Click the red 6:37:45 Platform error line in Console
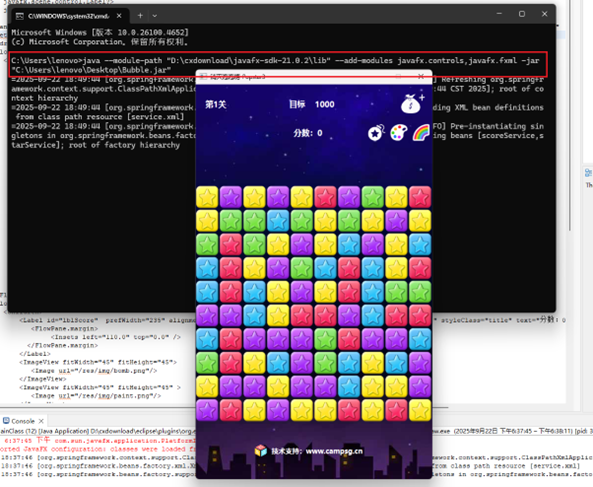Image resolution: width=593 pixels, height=487 pixels. pyautogui.click(x=100, y=441)
